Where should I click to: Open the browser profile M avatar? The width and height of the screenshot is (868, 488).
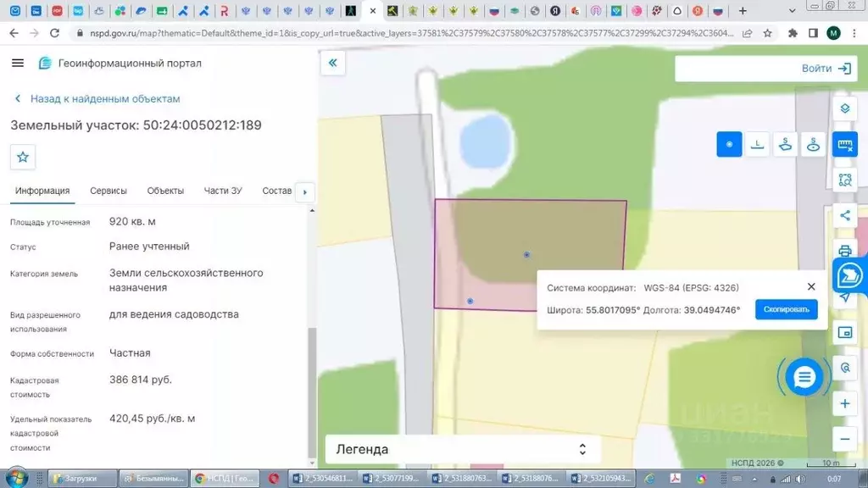coord(833,33)
